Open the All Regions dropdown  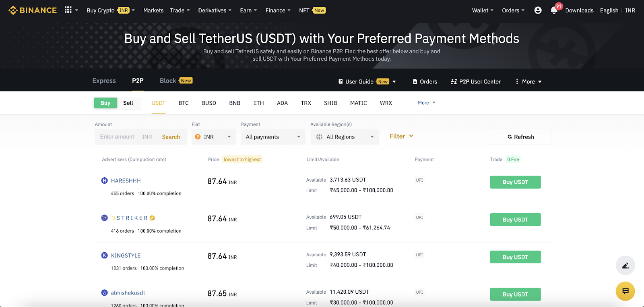345,137
